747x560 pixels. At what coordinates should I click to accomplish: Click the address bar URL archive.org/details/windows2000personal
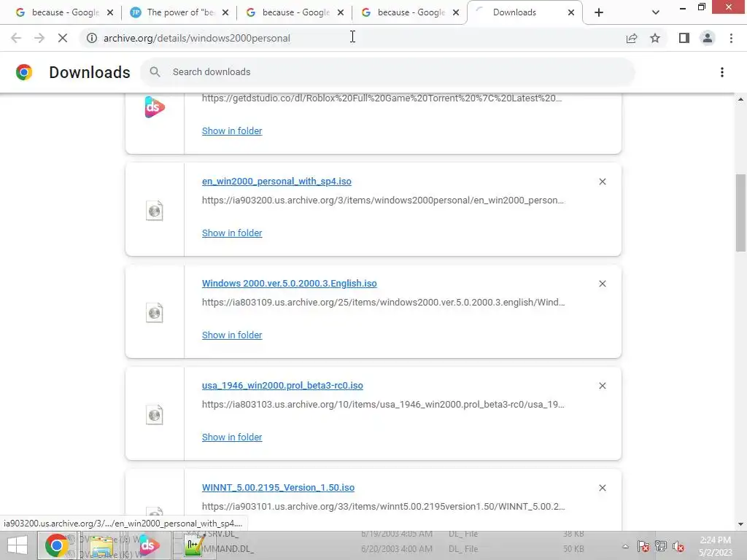197,38
